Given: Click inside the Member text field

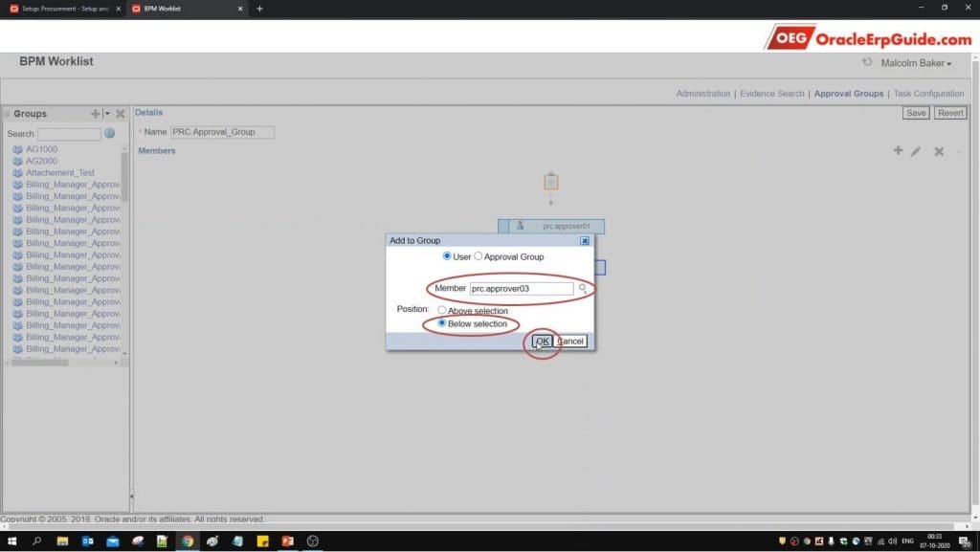Looking at the screenshot, I should [522, 288].
